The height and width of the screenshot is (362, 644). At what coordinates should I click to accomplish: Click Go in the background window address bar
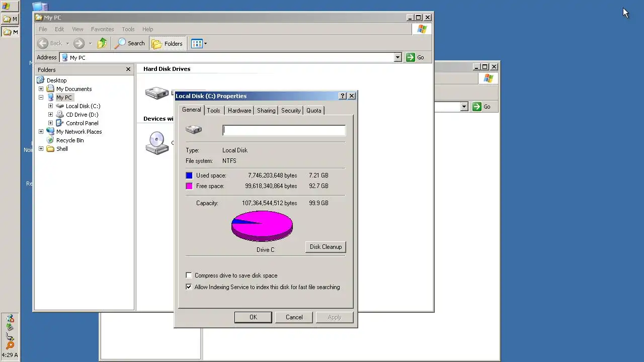coord(481,107)
